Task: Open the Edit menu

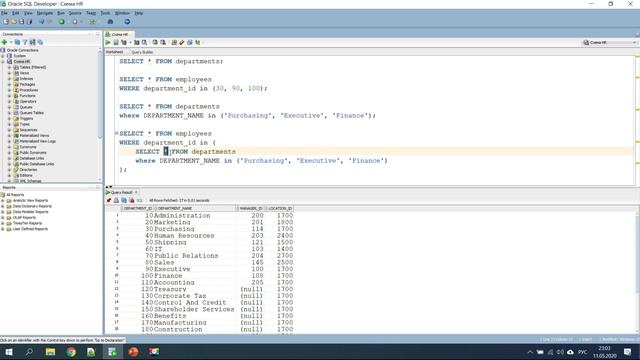Action: click(x=16, y=13)
